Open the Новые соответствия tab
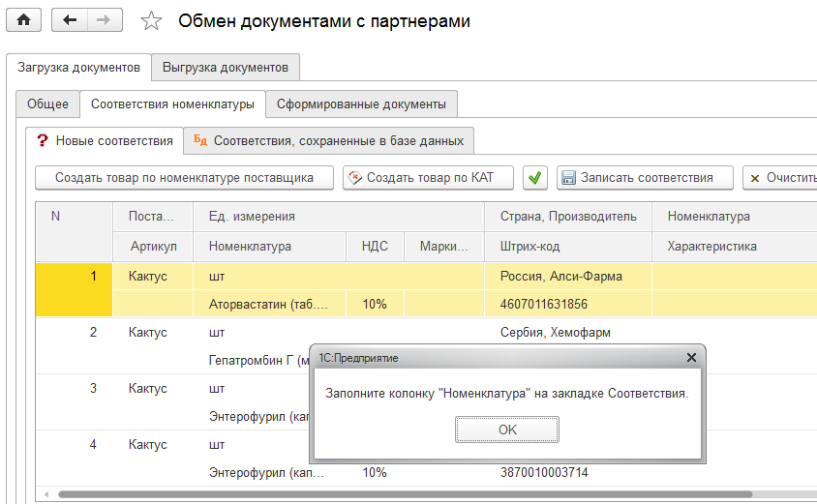Image resolution: width=817 pixels, height=504 pixels. click(x=105, y=140)
